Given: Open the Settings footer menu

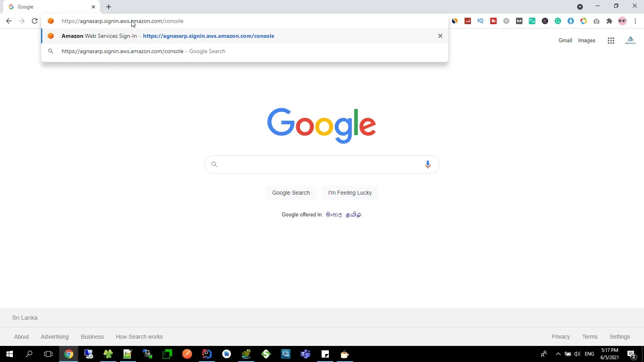Looking at the screenshot, I should 619,337.
